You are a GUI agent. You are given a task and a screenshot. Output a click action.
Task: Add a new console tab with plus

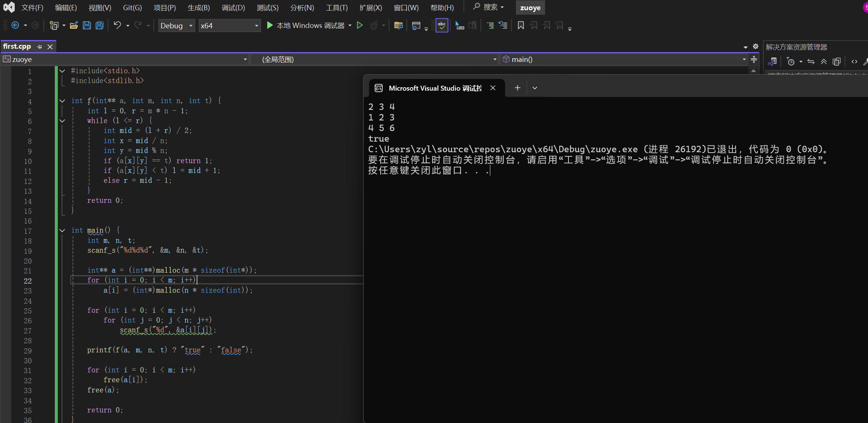517,88
